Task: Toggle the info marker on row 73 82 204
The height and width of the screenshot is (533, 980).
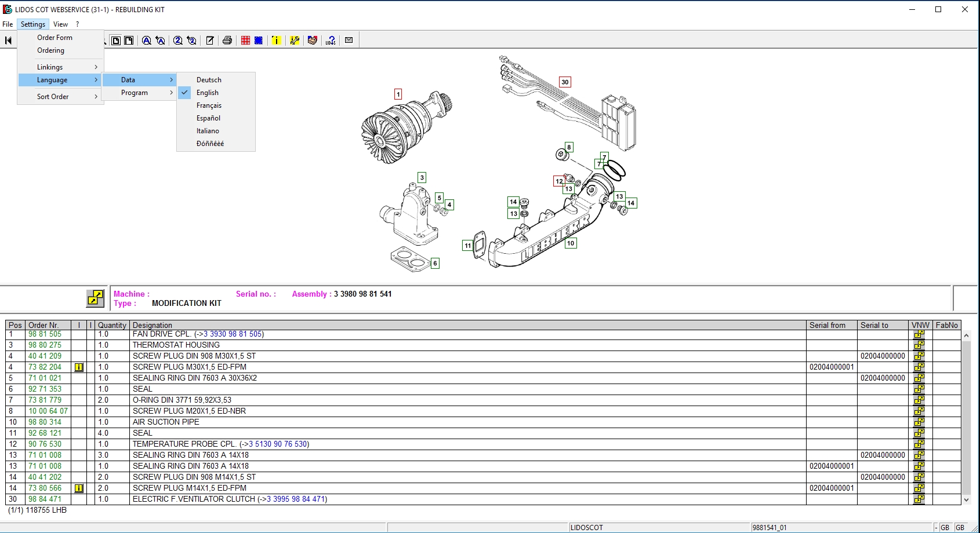Action: [79, 367]
